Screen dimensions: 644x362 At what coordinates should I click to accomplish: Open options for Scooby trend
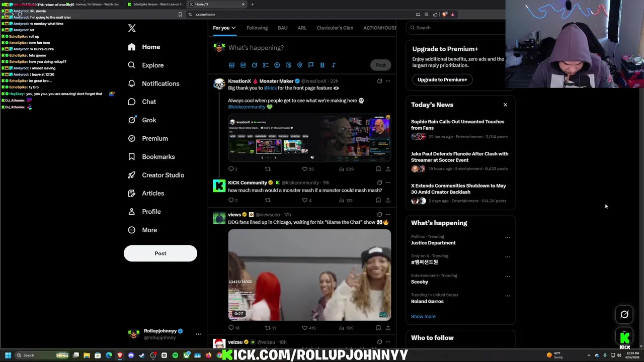[x=507, y=276]
